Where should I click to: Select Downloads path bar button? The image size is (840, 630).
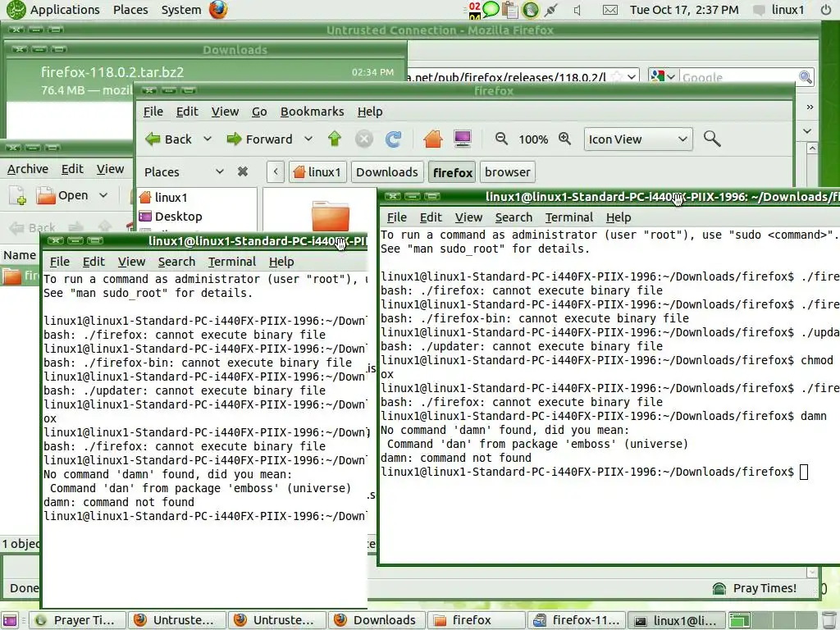tap(387, 172)
